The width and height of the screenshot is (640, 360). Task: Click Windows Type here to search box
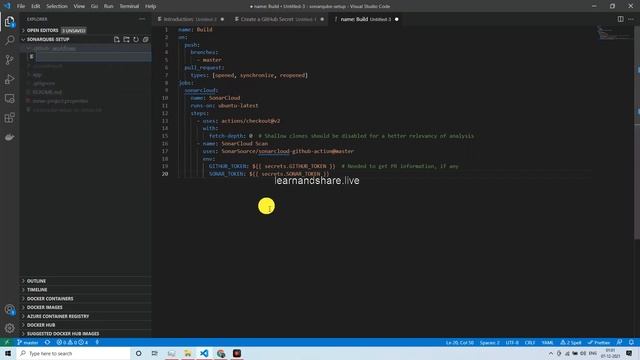coord(73,353)
